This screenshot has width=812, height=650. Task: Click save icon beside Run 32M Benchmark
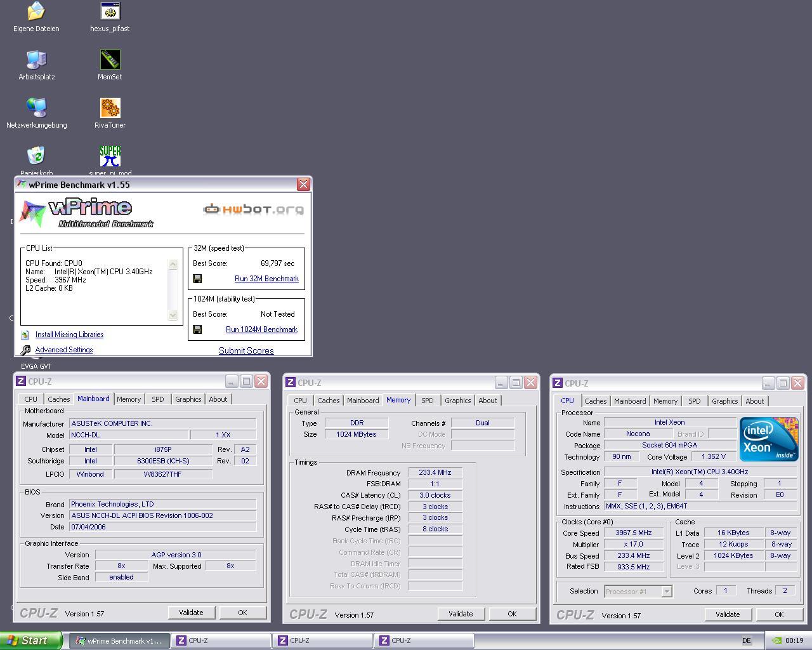(x=197, y=279)
